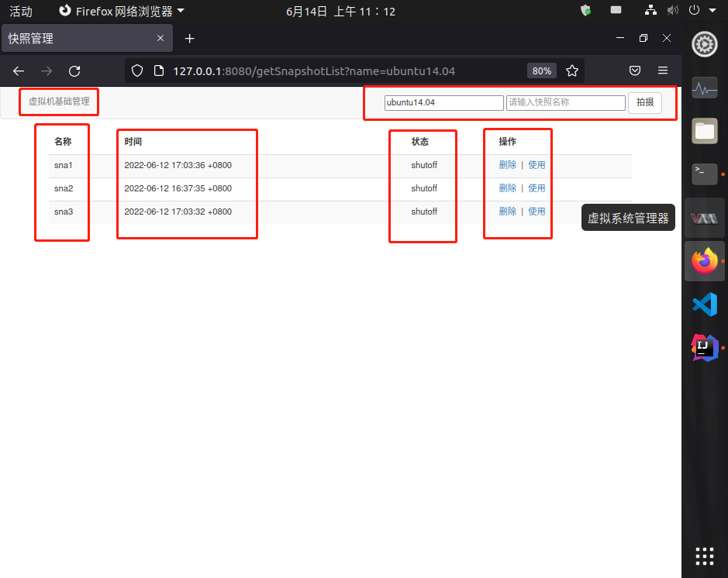Delete snapshot sna2 via 删除

coord(508,188)
